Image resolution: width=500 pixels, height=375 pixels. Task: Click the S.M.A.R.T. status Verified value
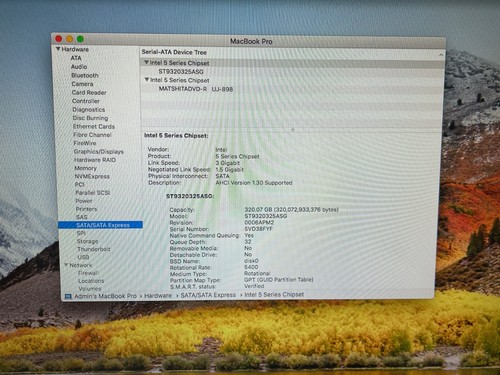point(254,286)
